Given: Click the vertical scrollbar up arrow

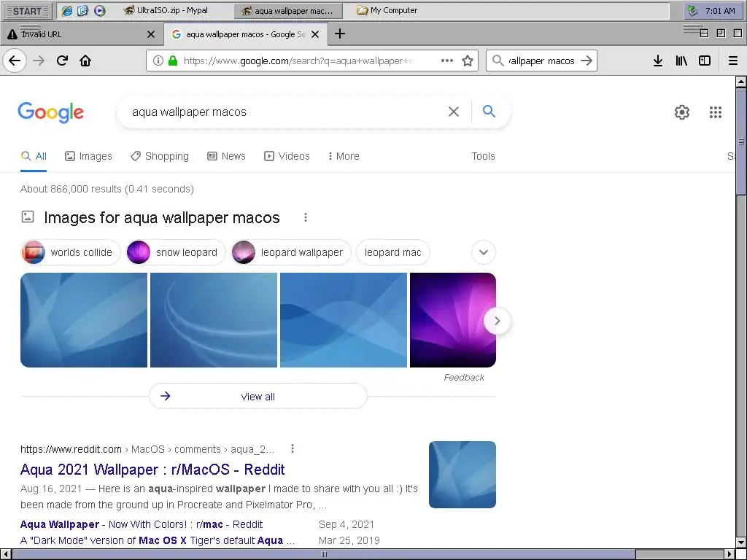Looking at the screenshot, I should click(741, 82).
